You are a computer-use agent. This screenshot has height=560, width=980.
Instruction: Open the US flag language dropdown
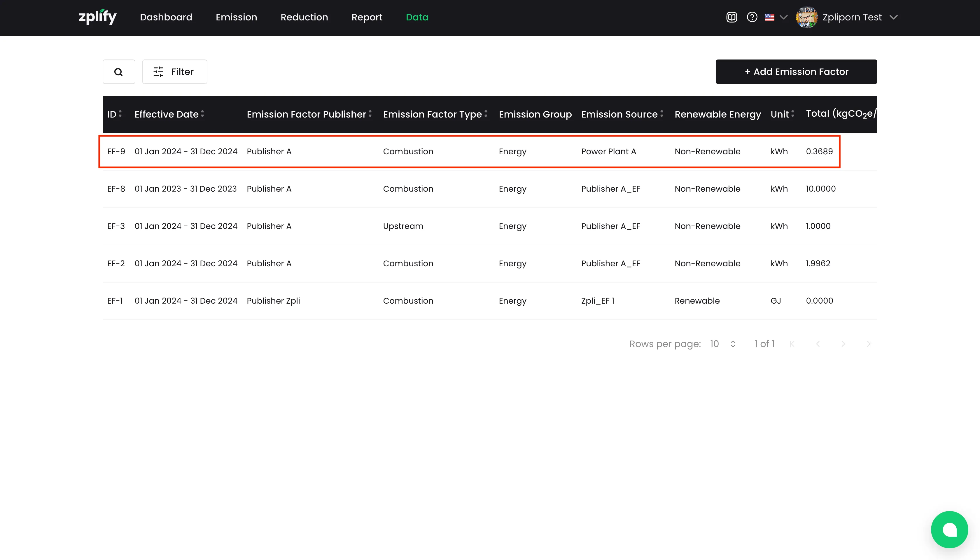(x=776, y=17)
